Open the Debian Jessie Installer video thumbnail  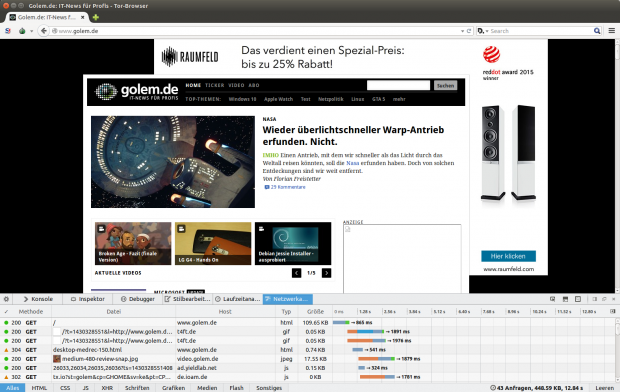[293, 243]
